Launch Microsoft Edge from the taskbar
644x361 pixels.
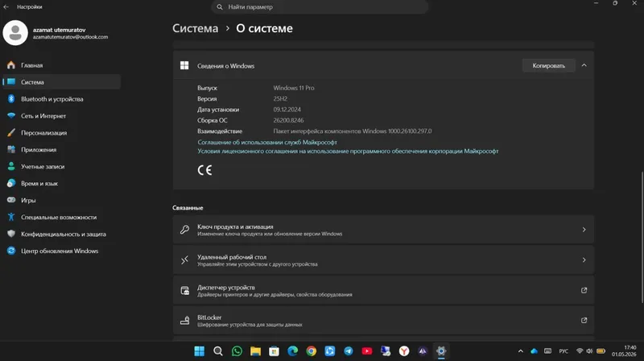tap(292, 351)
